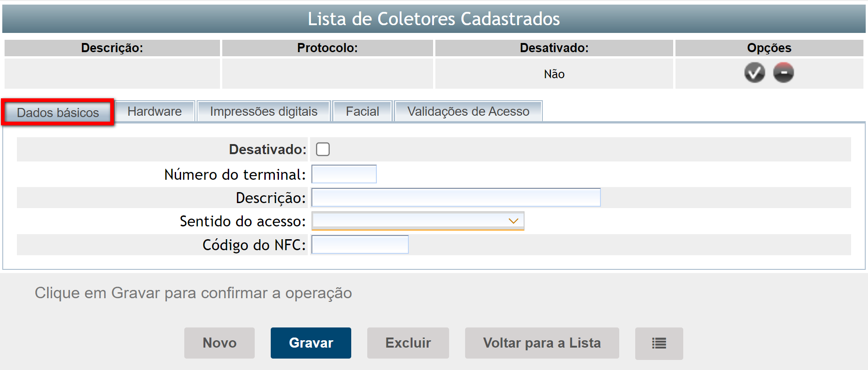Image resolution: width=868 pixels, height=370 pixels.
Task: Click the Novo button
Action: 220,343
